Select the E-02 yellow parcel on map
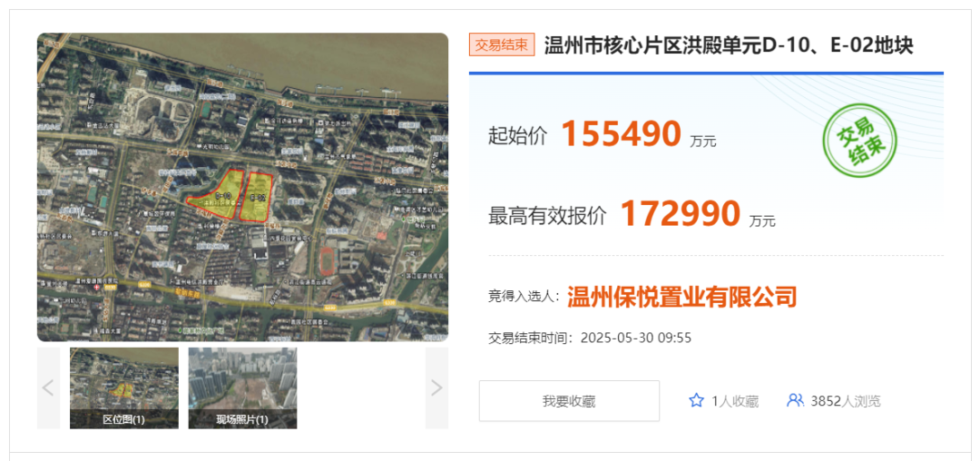Viewport: 980px width, 461px height. pyautogui.click(x=257, y=195)
